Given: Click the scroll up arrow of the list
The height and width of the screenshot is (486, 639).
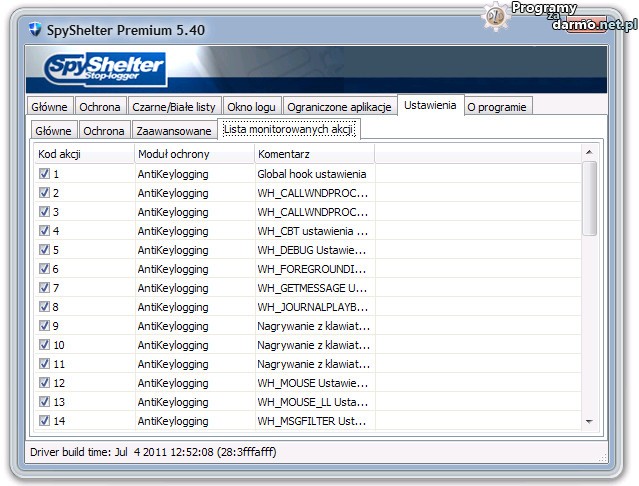Looking at the screenshot, I should (589, 153).
